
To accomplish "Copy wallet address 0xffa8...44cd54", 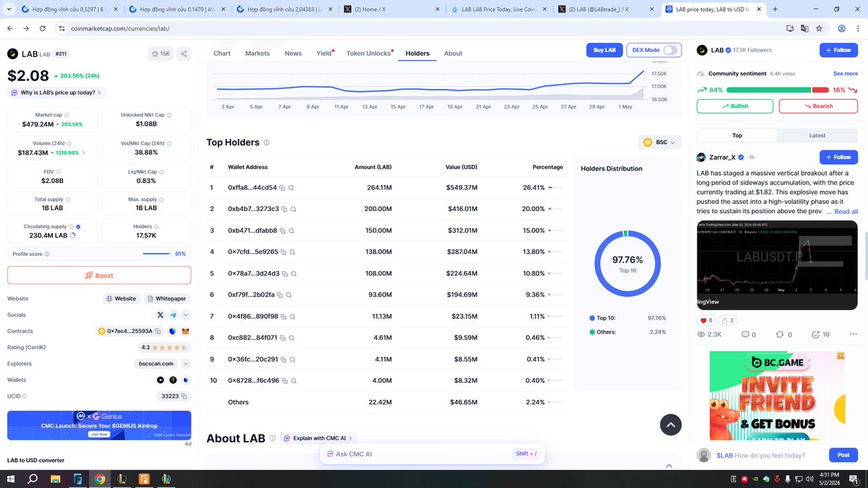I will pos(283,188).
